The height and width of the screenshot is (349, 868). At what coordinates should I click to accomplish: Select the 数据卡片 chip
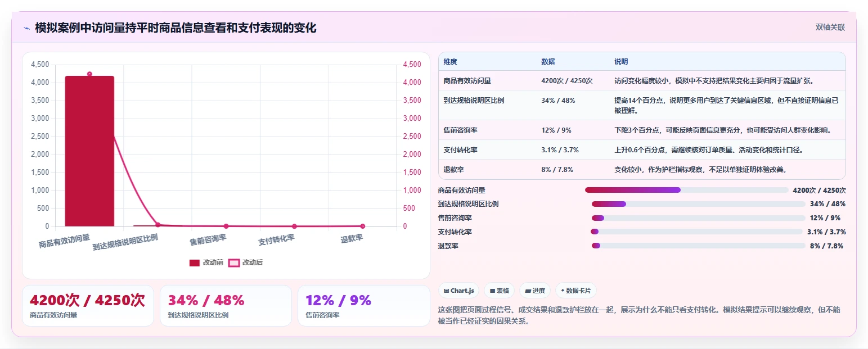click(x=576, y=291)
